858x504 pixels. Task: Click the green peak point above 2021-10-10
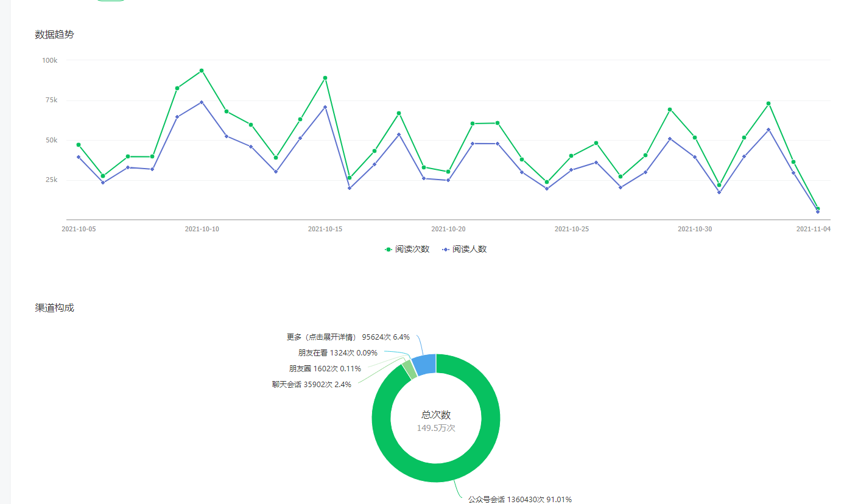click(202, 71)
